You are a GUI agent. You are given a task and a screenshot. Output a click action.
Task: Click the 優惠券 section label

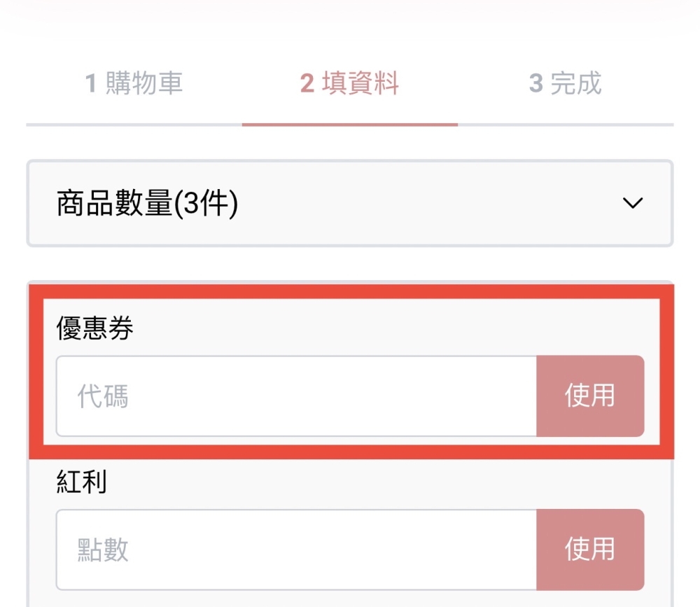(94, 328)
